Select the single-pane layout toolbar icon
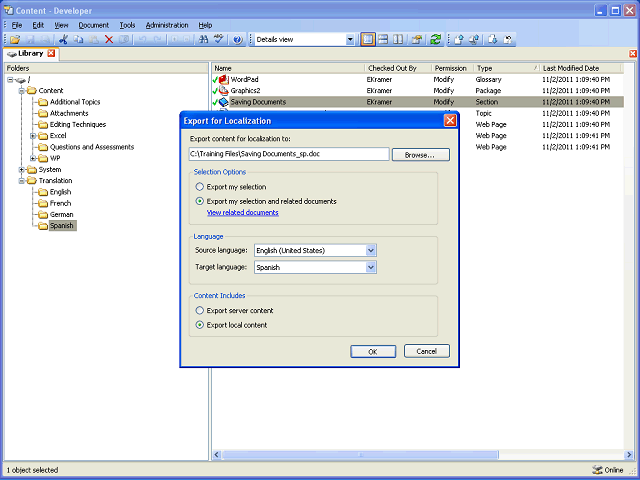The width and height of the screenshot is (640, 480). (x=368, y=40)
